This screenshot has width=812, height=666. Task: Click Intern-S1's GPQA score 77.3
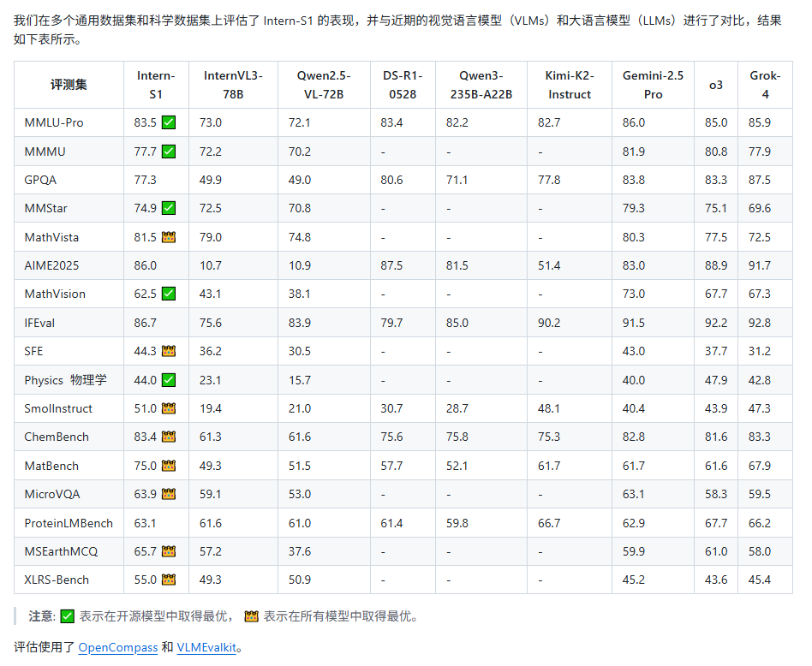point(145,180)
